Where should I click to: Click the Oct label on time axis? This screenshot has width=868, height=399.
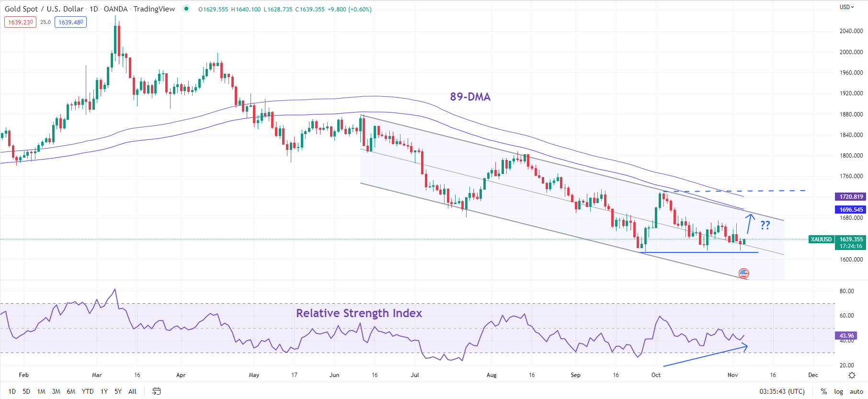pyautogui.click(x=656, y=375)
